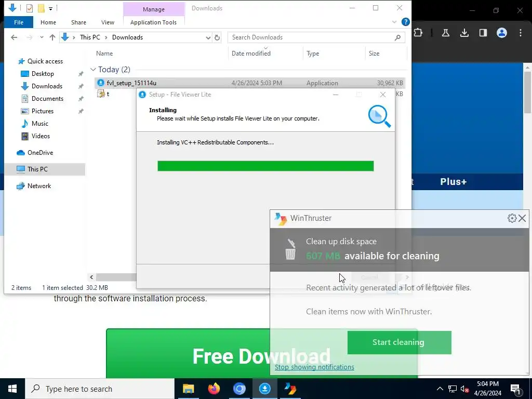532x399 pixels.
Task: Click File Viewer Lite magnifier logo
Action: pos(379,116)
